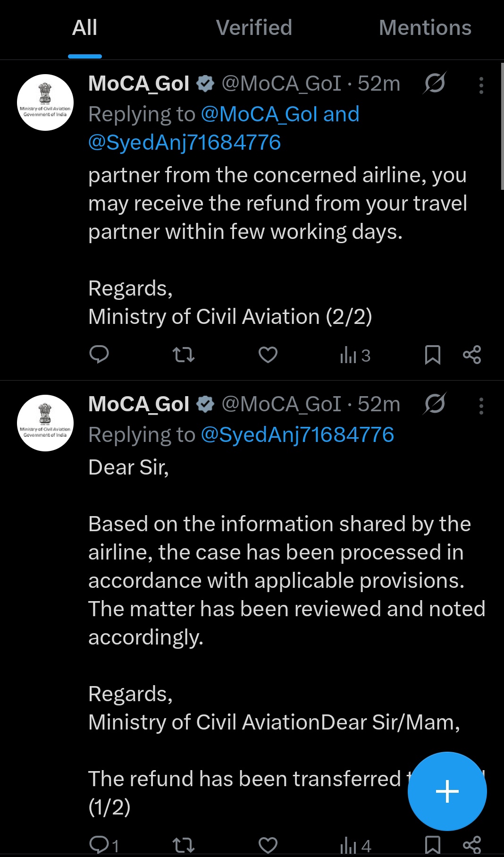Like the second MoCA_GoI tweet
The image size is (504, 857).
pyautogui.click(x=268, y=844)
